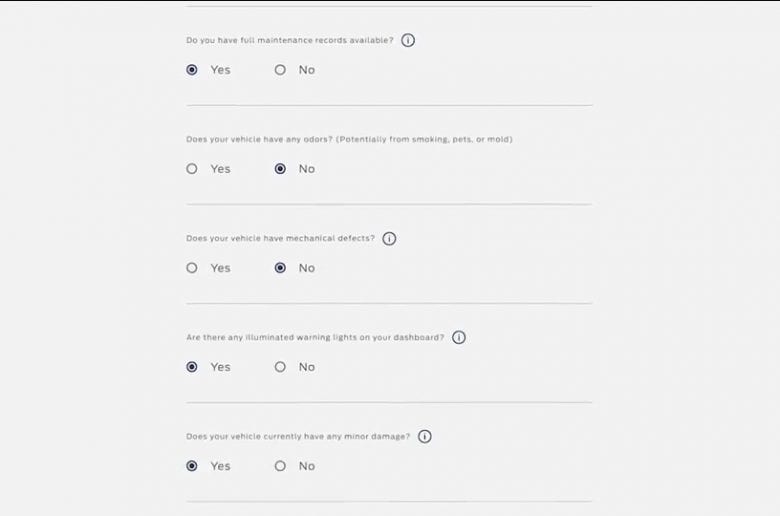The height and width of the screenshot is (516, 780).
Task: Select No radio for full maintenance records
Action: (280, 70)
